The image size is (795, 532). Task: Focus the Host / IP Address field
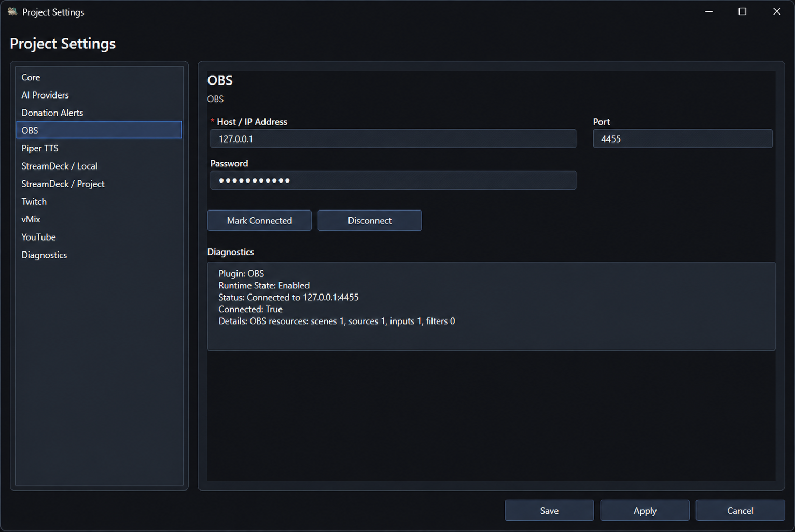tap(393, 139)
